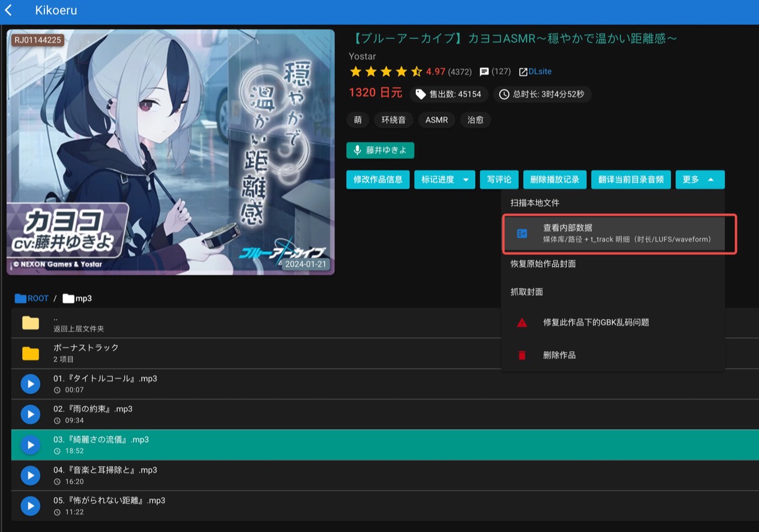Play track 04.『音楽と耳掃除と』.mp3

pyautogui.click(x=30, y=475)
